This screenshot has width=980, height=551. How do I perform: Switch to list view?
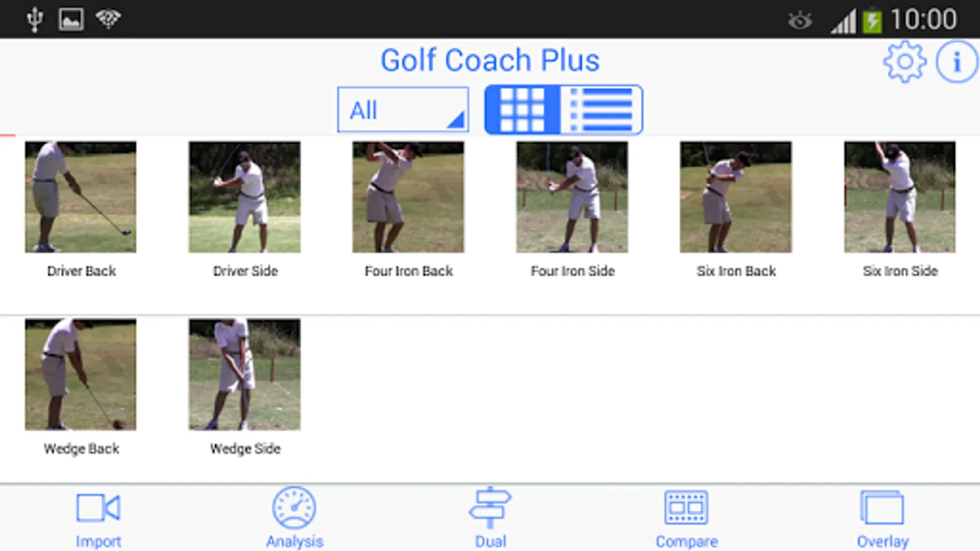click(601, 110)
